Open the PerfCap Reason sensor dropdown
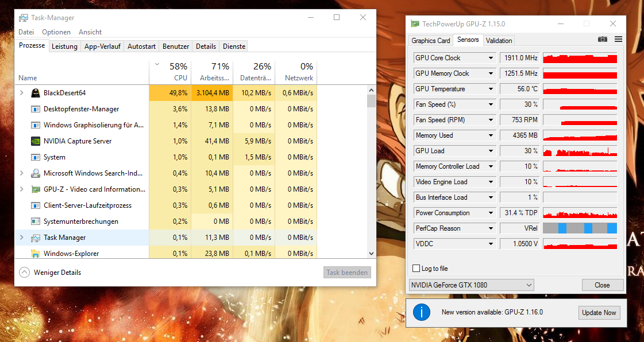 pos(491,228)
